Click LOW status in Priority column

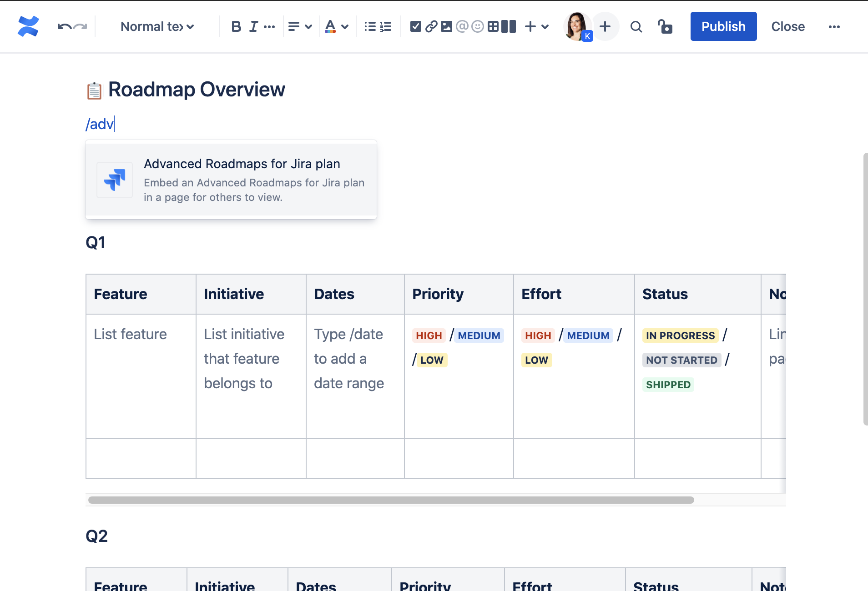click(432, 360)
